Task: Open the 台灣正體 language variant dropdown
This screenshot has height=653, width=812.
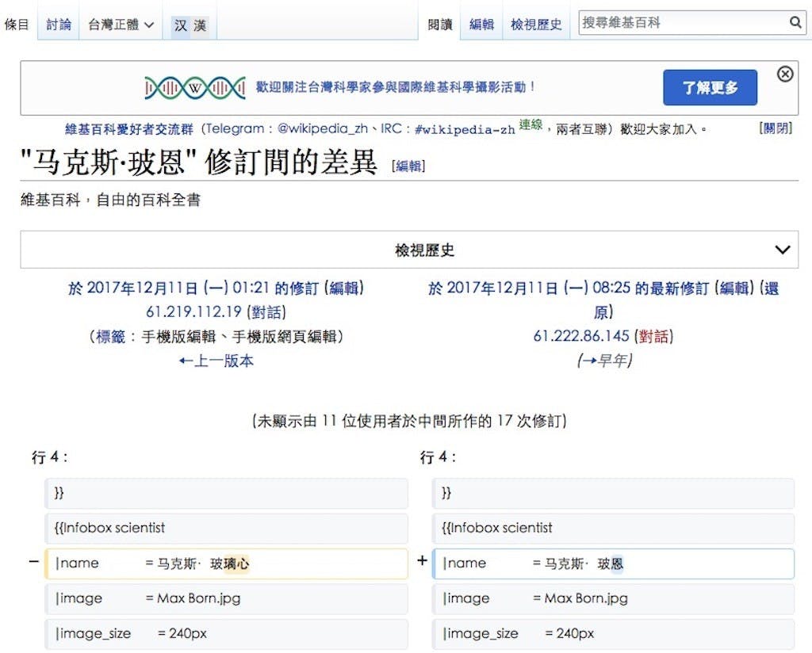Action: coord(121,25)
